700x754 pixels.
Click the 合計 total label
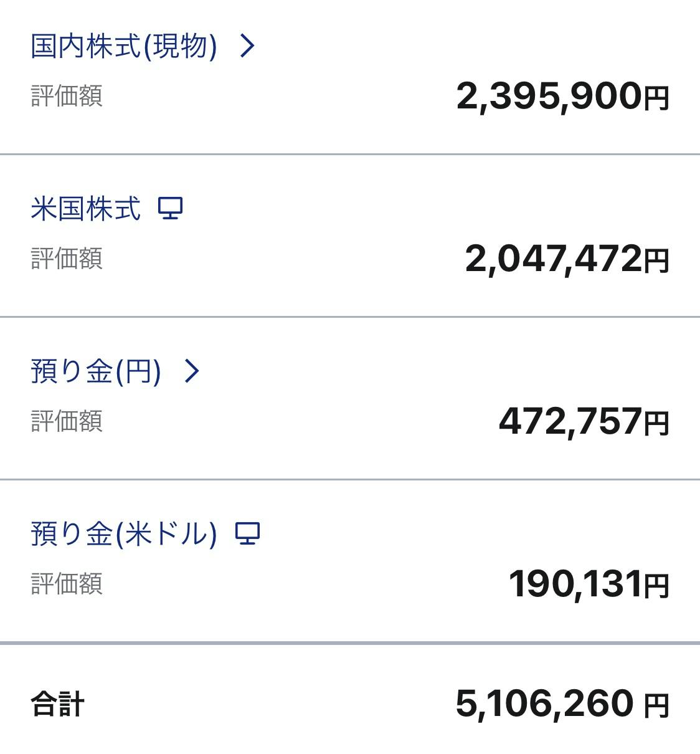coord(58,705)
